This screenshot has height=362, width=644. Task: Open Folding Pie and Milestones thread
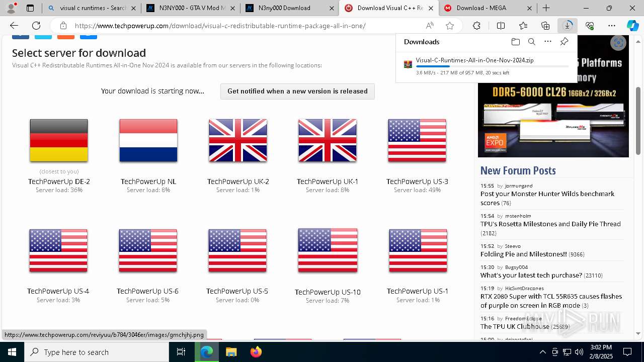523,254
